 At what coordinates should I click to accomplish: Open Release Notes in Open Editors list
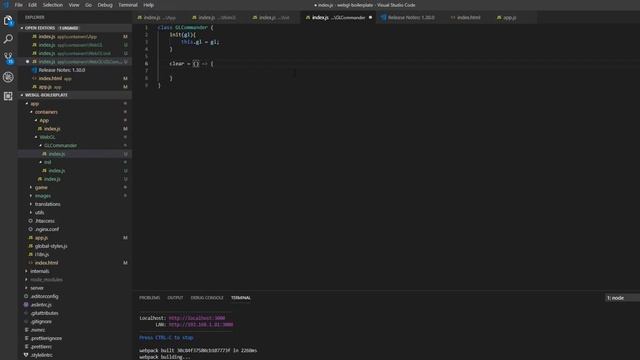[62, 70]
